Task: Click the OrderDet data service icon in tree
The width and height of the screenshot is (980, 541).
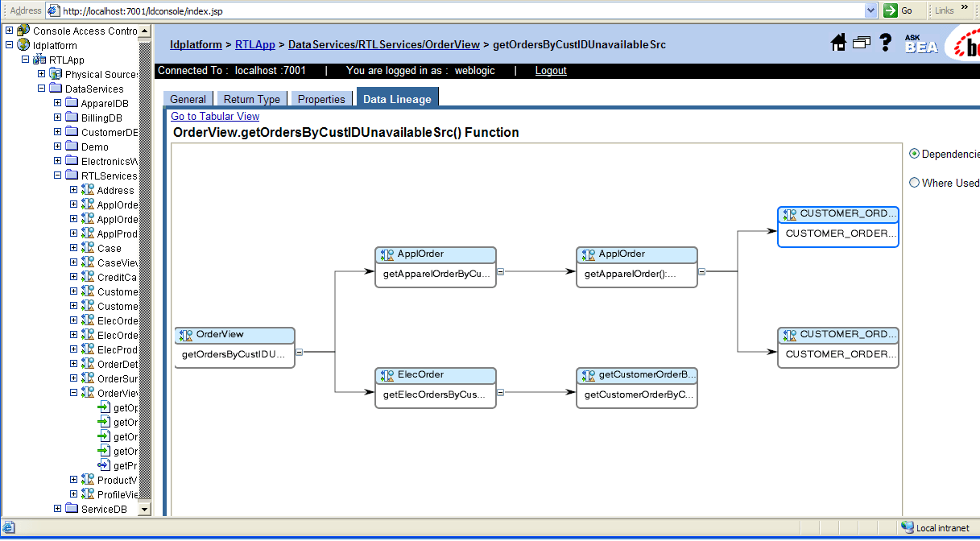Action: (88, 364)
